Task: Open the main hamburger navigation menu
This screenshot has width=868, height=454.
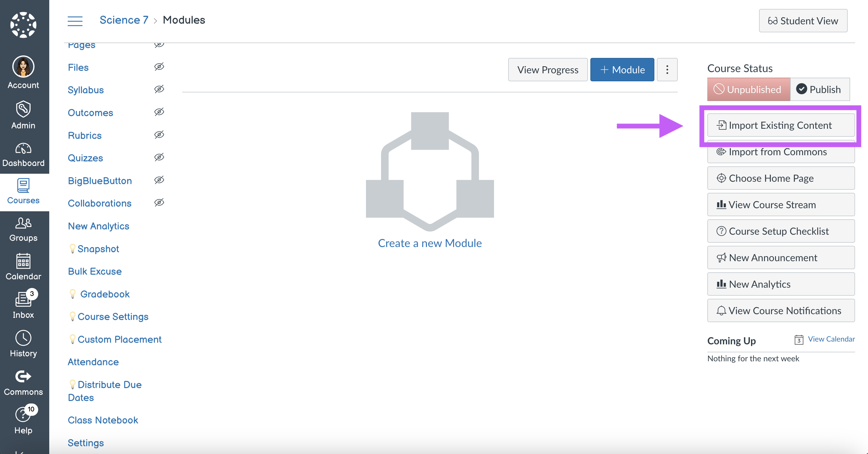Action: (75, 20)
